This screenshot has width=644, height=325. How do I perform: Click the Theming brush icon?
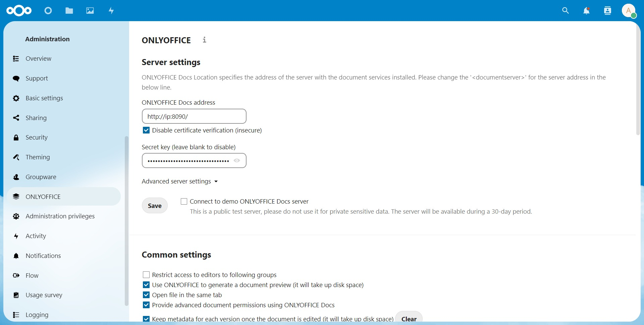(16, 157)
